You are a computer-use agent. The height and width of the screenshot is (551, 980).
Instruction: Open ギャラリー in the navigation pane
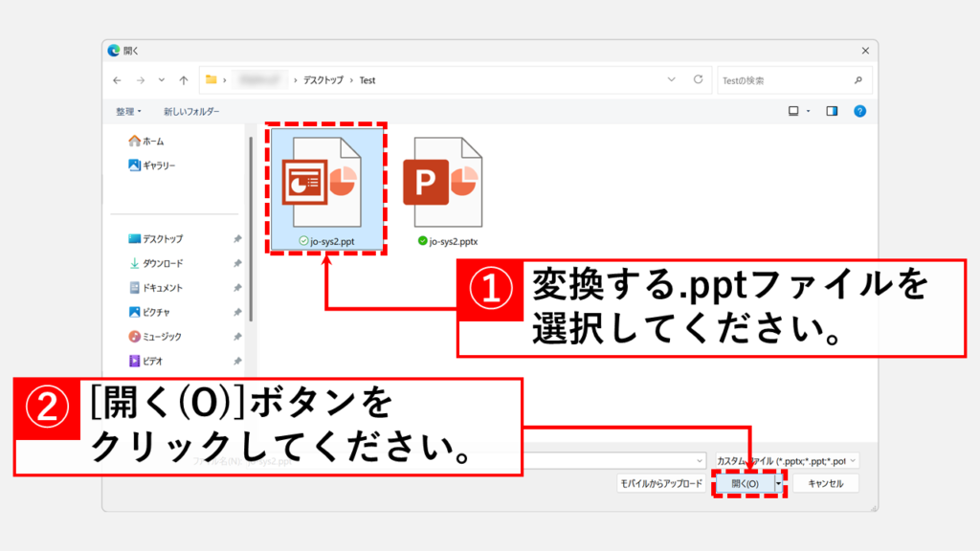(152, 165)
